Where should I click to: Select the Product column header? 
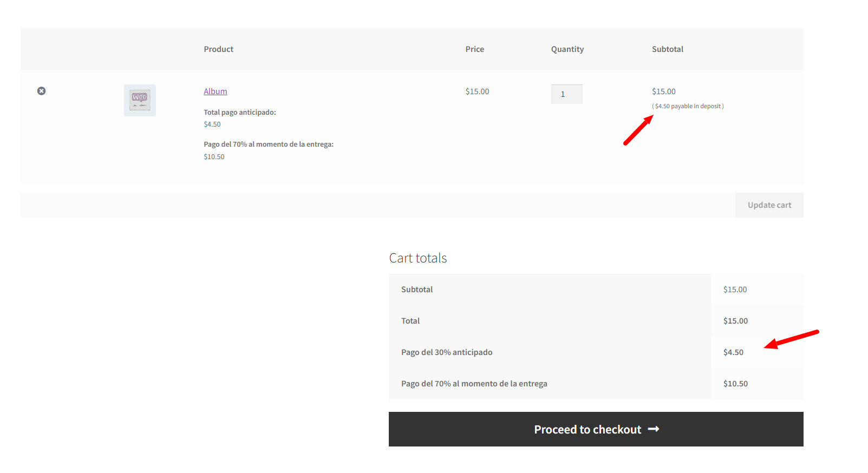click(219, 49)
